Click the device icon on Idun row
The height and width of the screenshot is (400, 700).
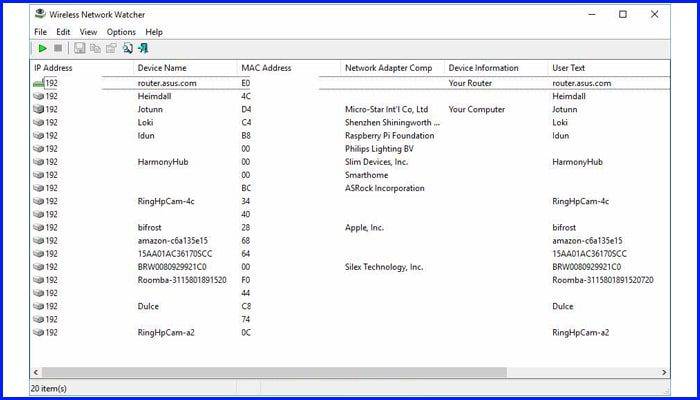[38, 136]
